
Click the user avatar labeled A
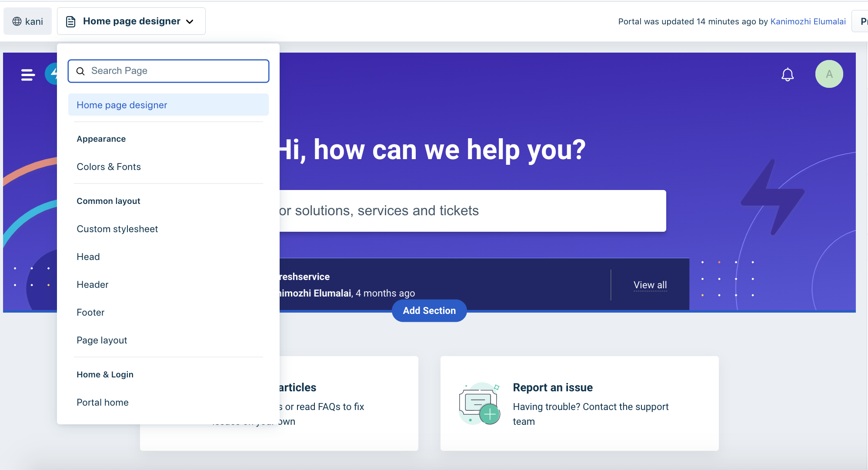[x=829, y=74]
